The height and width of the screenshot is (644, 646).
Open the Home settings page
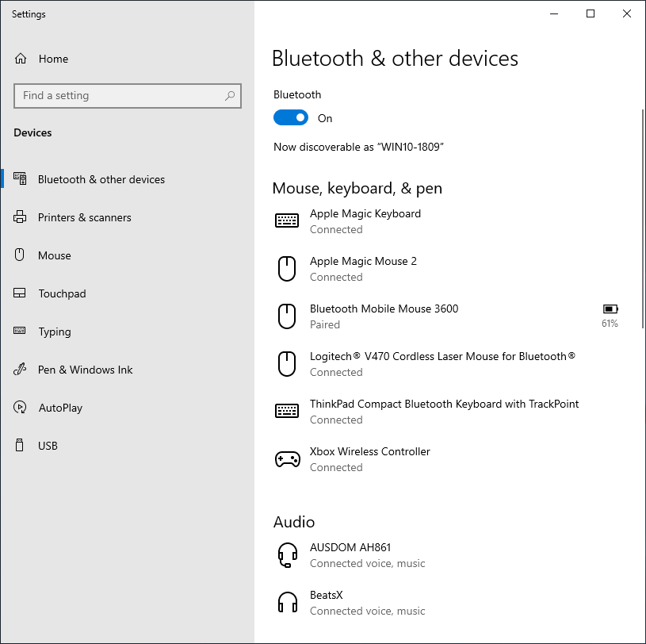53,59
